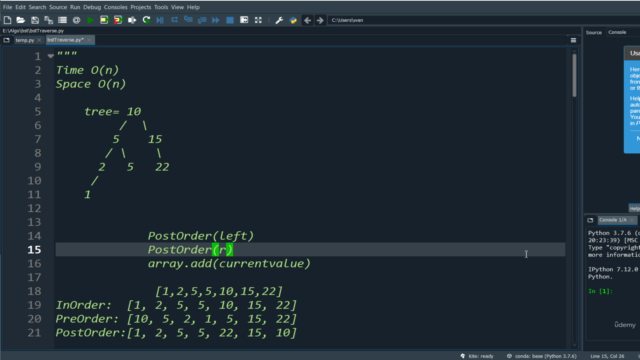640x360 pixels.
Task: Open the Edit menu
Action: tap(20, 7)
